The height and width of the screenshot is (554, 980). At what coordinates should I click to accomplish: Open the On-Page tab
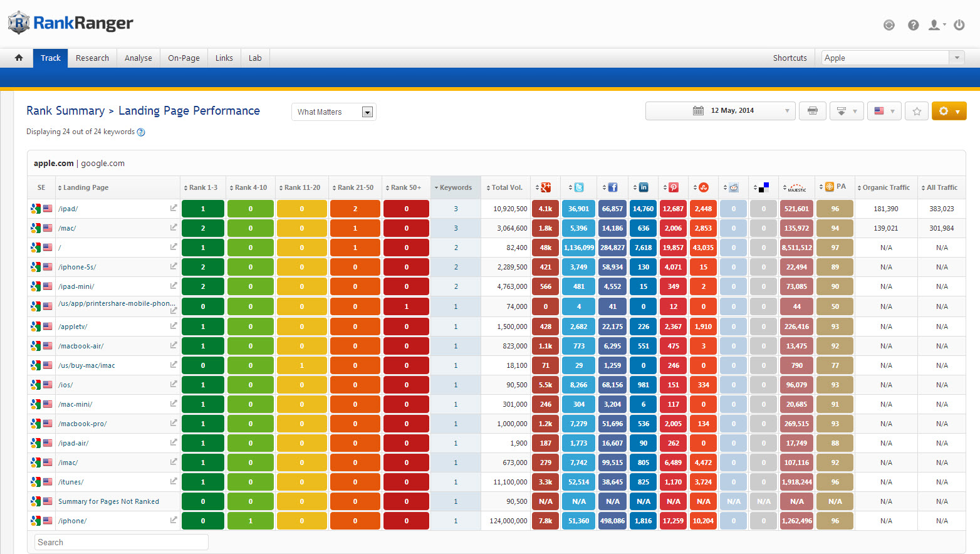pyautogui.click(x=184, y=58)
